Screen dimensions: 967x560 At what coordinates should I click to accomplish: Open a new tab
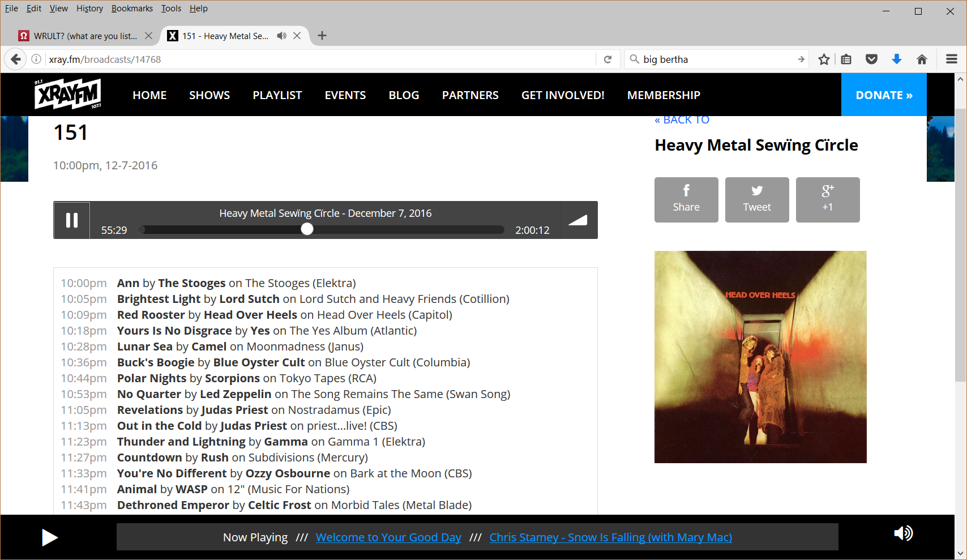pos(322,36)
